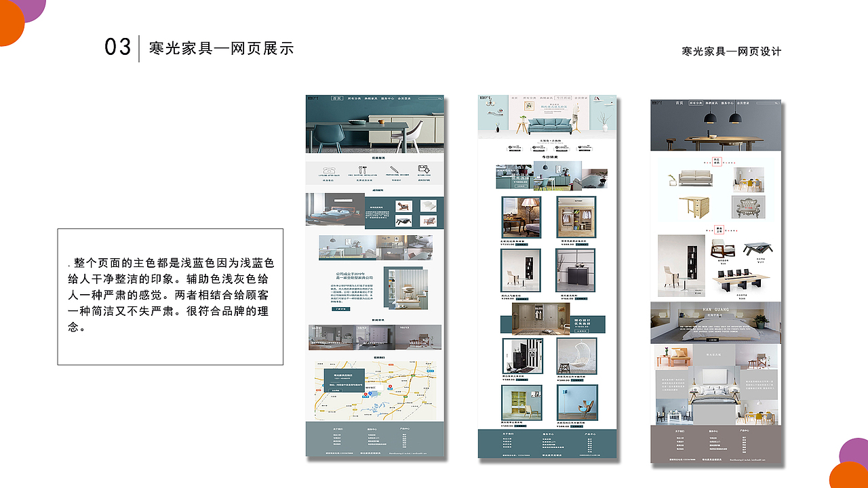
Task: Click the store location map
Action: tap(375, 390)
